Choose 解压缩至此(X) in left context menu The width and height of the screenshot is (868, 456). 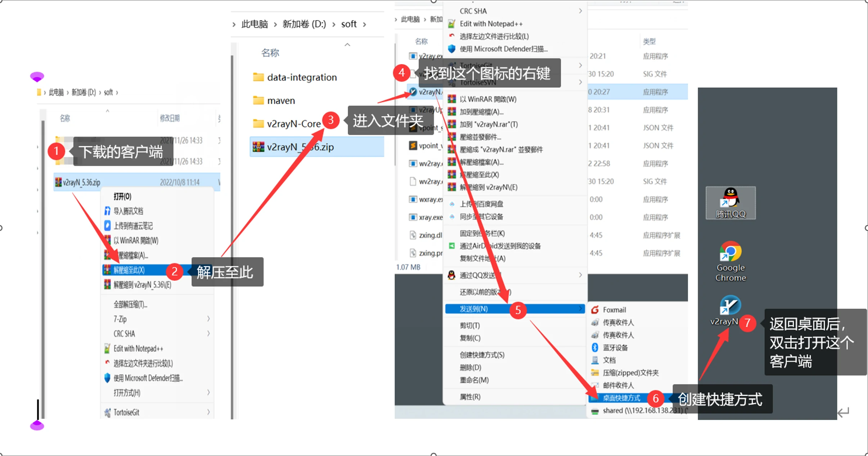pos(130,270)
